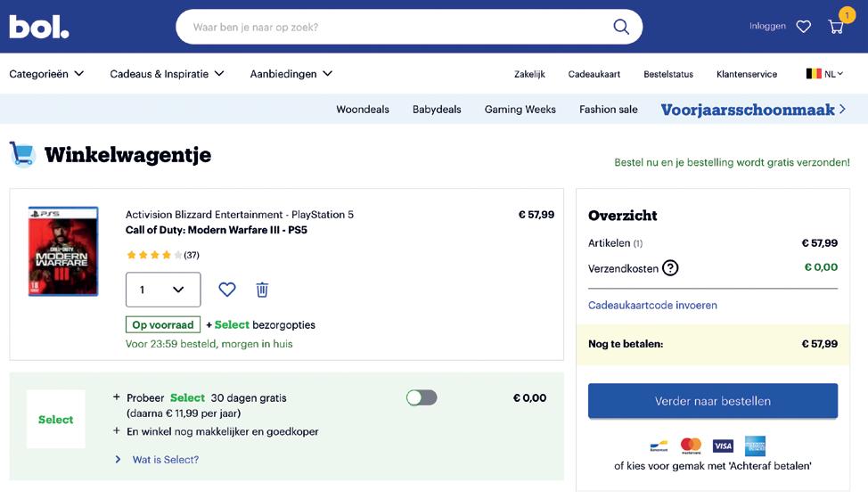Click the Verzendkosten question mark icon
This screenshot has height=499, width=868.
coord(670,267)
